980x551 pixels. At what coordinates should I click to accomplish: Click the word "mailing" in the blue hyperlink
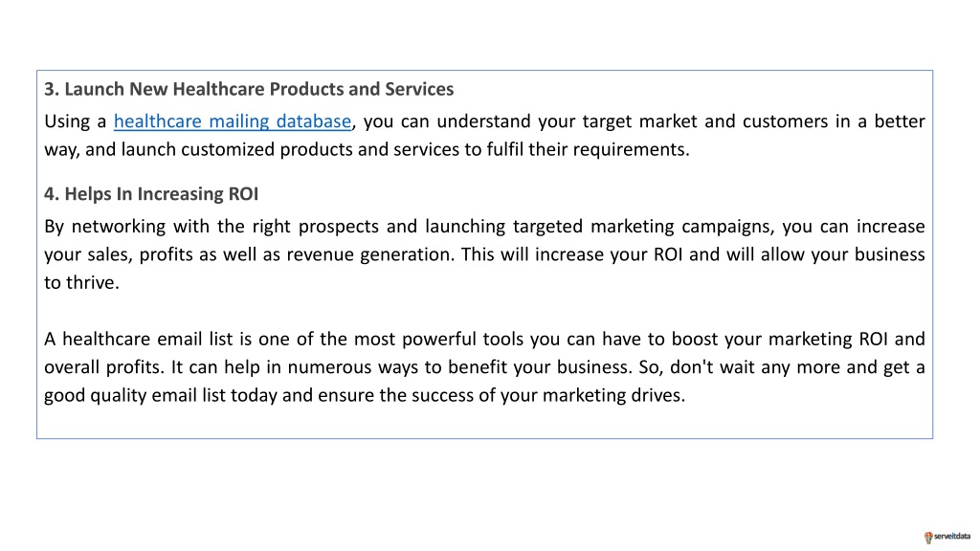(239, 121)
